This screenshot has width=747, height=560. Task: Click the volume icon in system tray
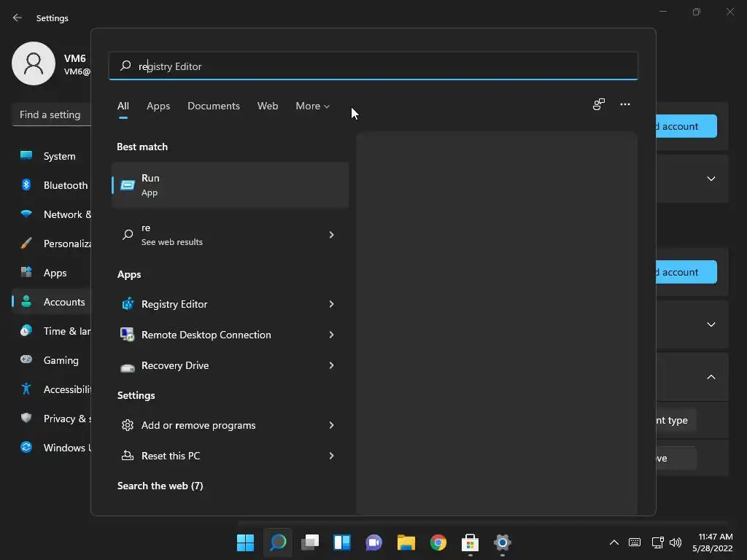coord(676,542)
